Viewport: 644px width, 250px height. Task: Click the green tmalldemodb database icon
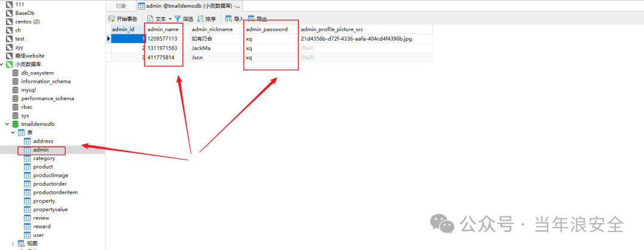(x=16, y=124)
